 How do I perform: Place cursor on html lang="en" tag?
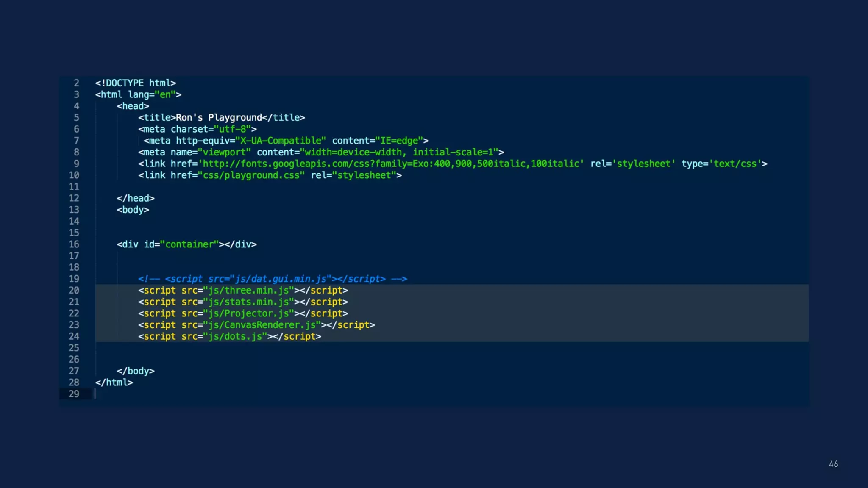(x=138, y=94)
